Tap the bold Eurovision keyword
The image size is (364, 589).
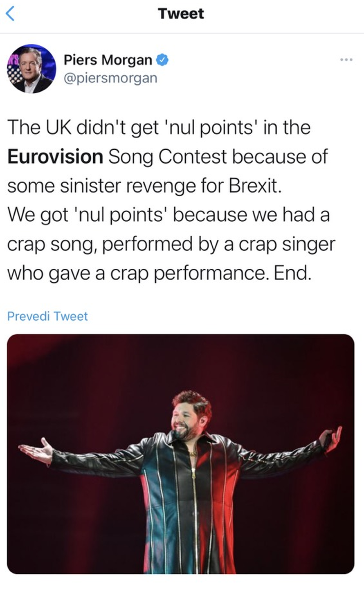pos(55,157)
